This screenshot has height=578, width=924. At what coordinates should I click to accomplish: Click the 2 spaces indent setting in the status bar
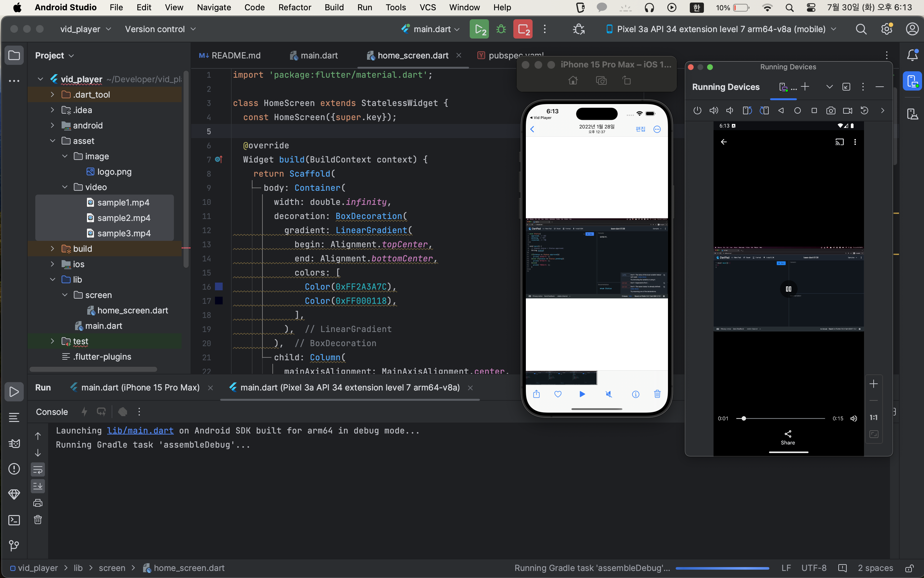[x=875, y=568]
